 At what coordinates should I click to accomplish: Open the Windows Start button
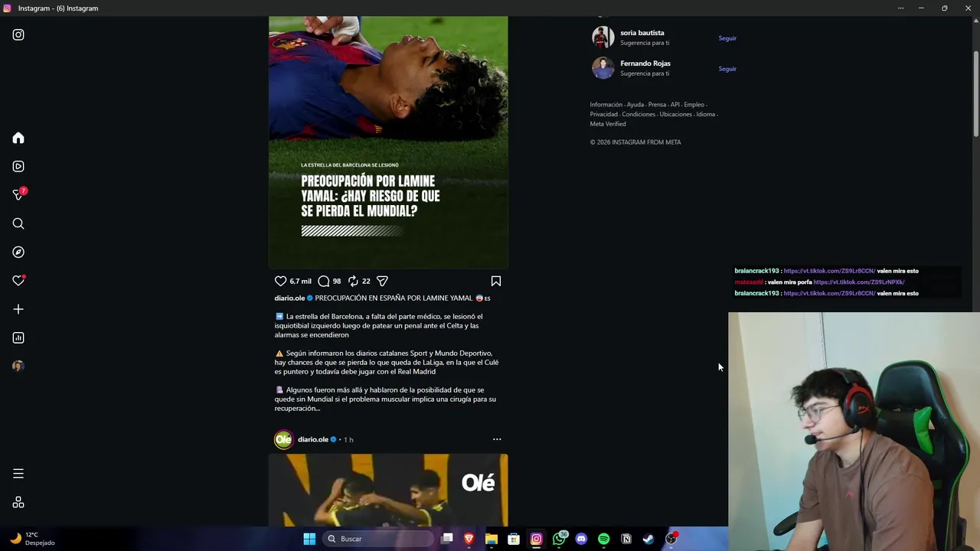pyautogui.click(x=309, y=539)
